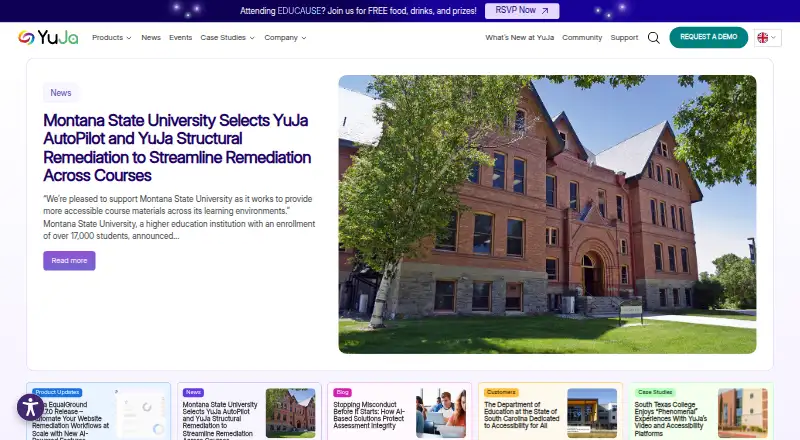Click the EDUCAUSE link in banner

tap(299, 11)
